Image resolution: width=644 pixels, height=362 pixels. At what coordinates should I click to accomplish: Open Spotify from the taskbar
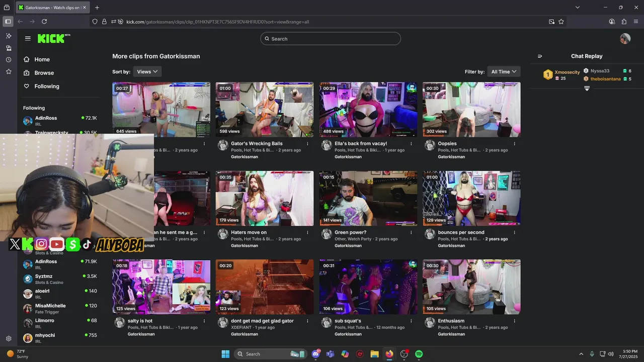[419, 354]
